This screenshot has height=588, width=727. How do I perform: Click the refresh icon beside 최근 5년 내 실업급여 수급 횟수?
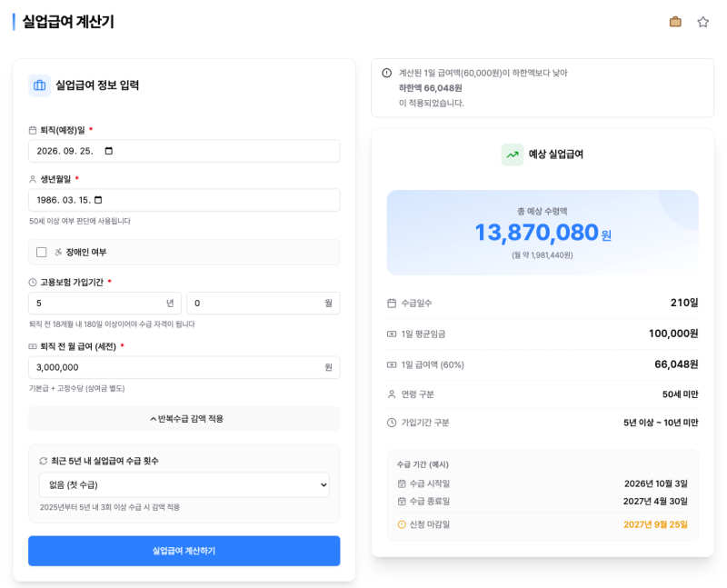(x=44, y=461)
